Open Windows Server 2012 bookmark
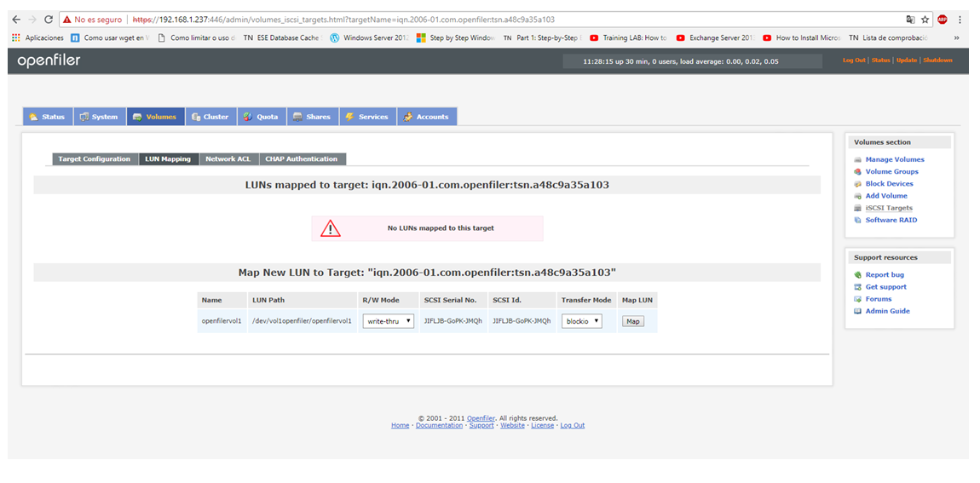Image resolution: width=980 pixels, height=483 pixels. [369, 37]
